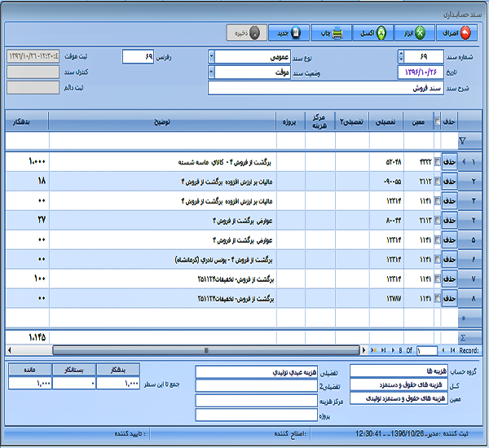The width and height of the screenshot is (489, 448).
Task: Check the checkbox in row ۸
Action: pyautogui.click(x=437, y=298)
